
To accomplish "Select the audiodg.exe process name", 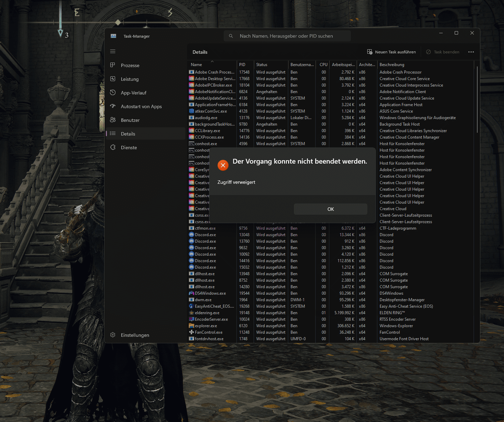I will pos(206,118).
